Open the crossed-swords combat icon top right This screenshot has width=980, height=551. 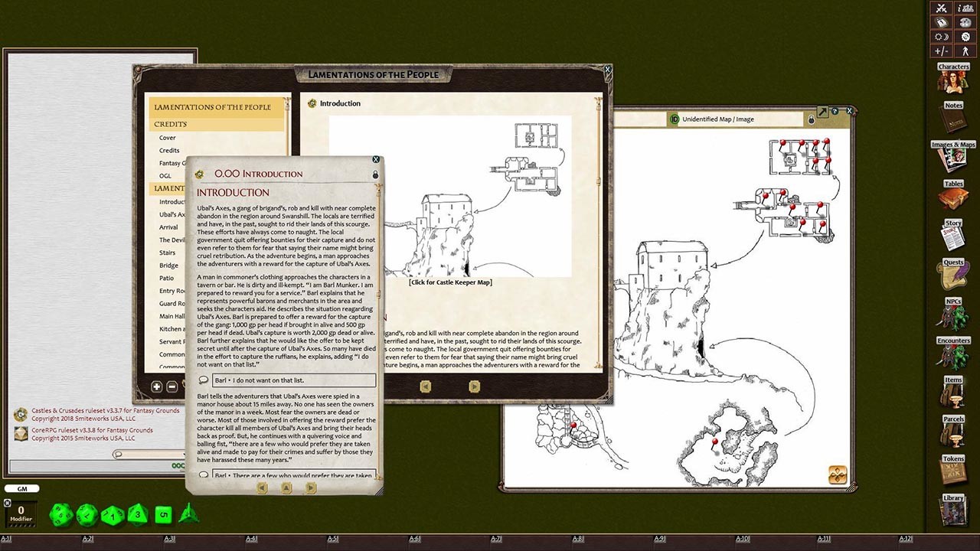(x=940, y=8)
